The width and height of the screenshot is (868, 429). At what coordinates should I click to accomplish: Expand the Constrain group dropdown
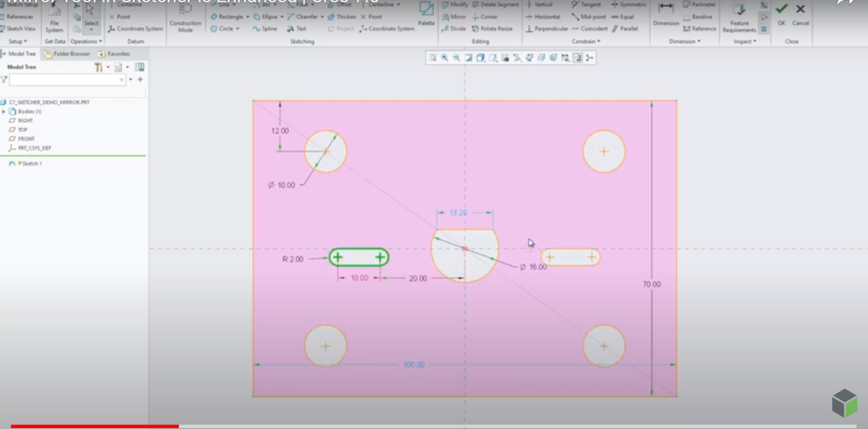point(598,41)
